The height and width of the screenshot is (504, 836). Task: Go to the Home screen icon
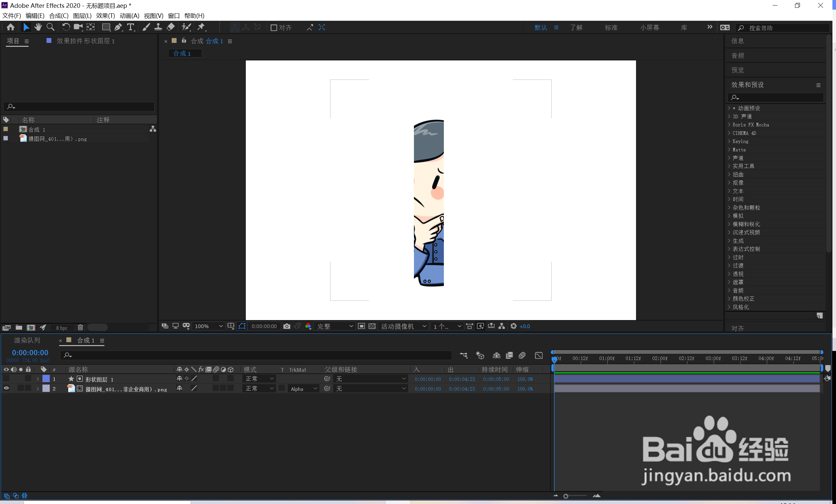click(x=10, y=27)
